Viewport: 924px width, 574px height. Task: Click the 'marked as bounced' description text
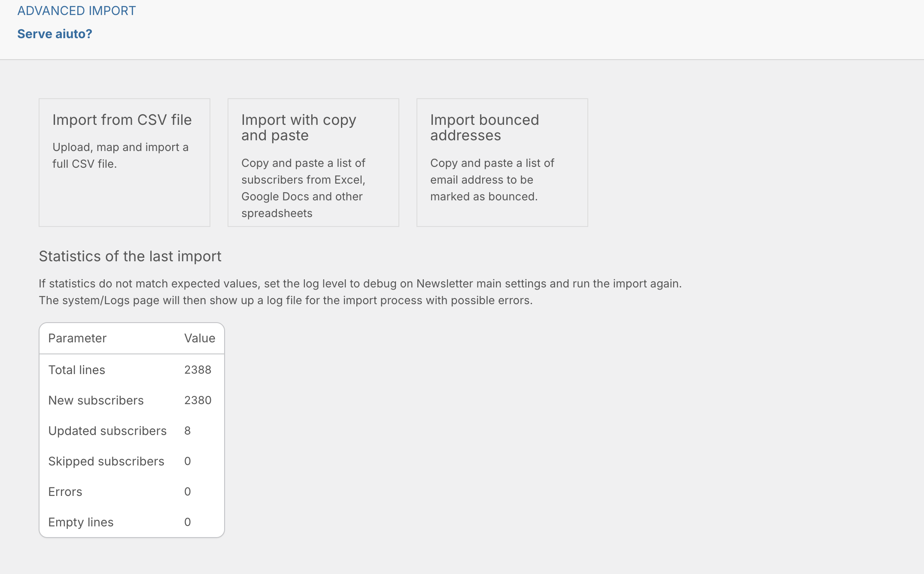pos(492,180)
